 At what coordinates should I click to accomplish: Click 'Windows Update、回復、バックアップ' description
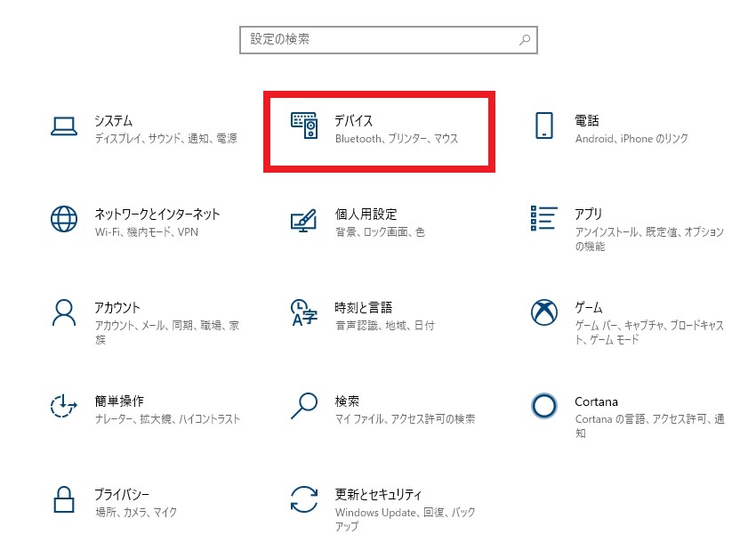[405, 519]
